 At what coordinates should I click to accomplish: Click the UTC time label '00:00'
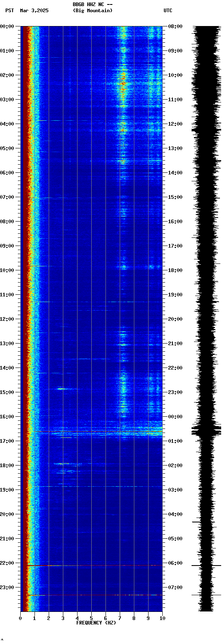click(175, 417)
